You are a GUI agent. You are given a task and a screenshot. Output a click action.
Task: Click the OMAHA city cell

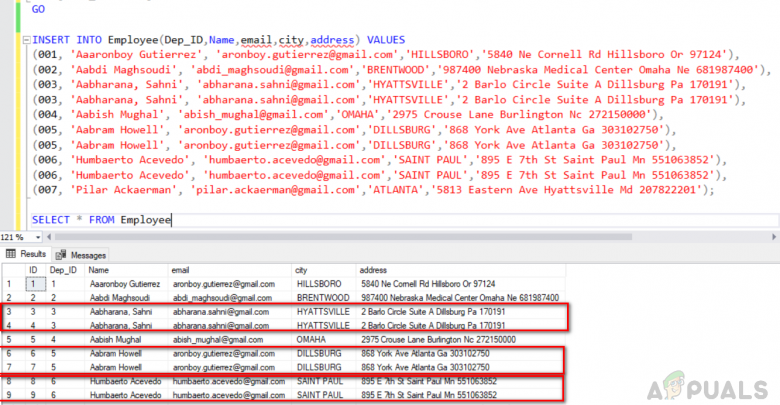pyautogui.click(x=310, y=339)
